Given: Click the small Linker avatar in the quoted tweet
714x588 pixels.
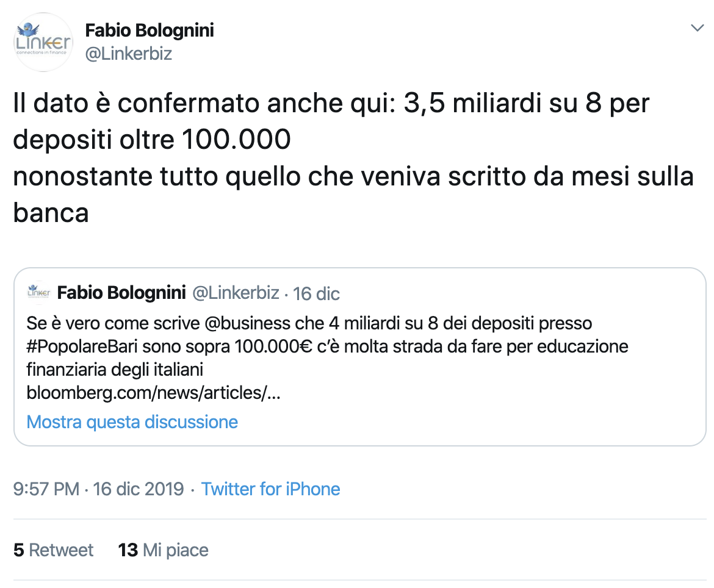Looking at the screenshot, I should point(38,293).
